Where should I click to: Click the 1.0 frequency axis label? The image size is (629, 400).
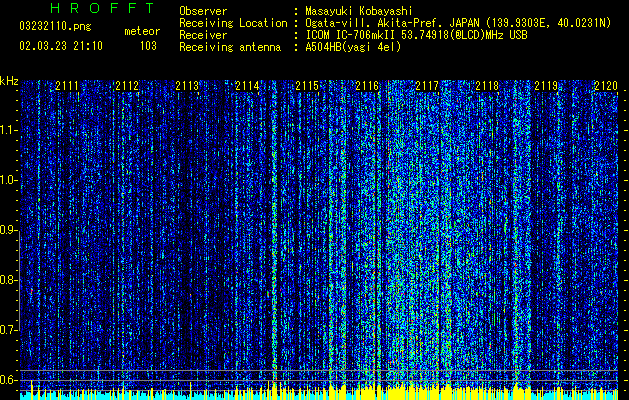9,180
